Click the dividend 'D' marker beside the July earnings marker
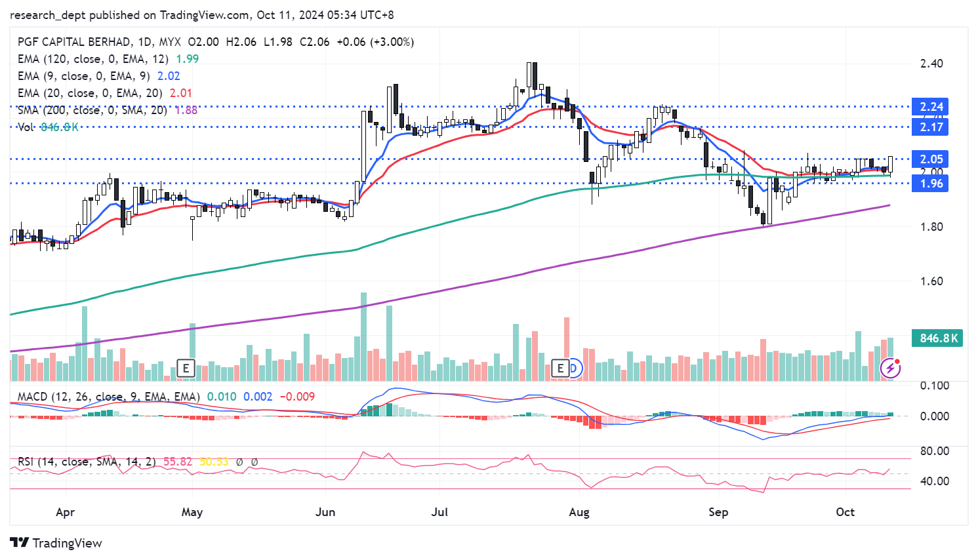The image size is (978, 560). [573, 368]
